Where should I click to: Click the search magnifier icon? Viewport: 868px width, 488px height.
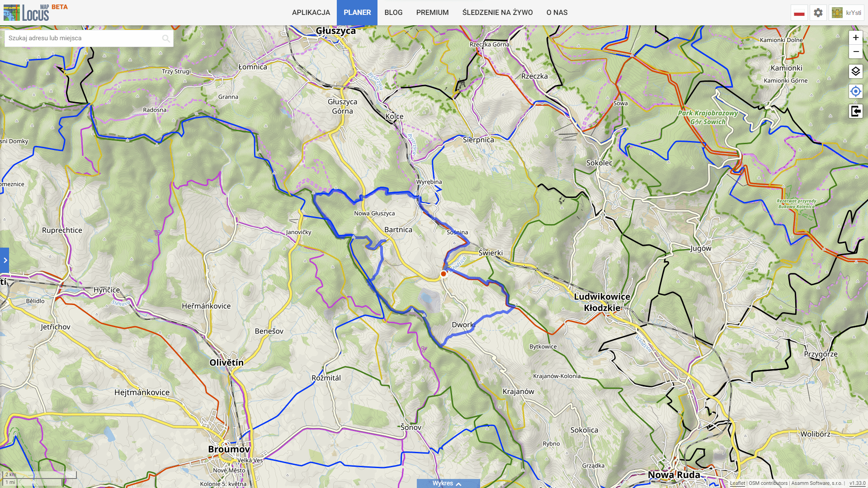[x=166, y=38]
